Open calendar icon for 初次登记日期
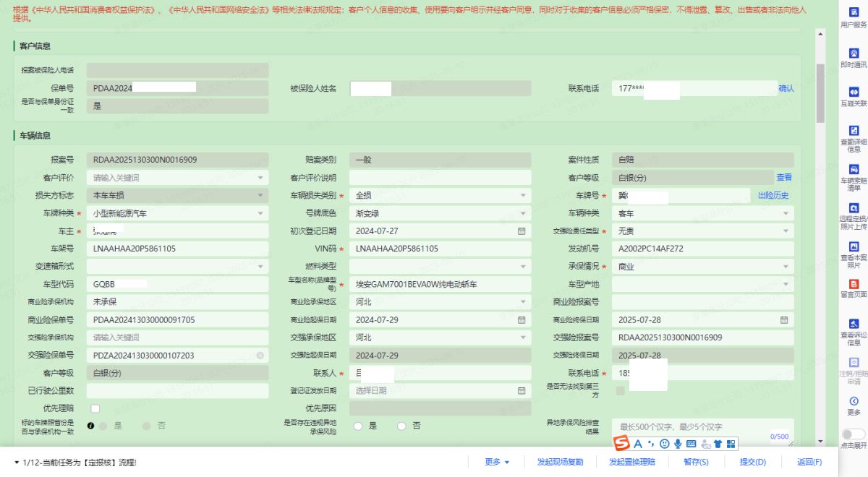This screenshot has width=868, height=477. (x=522, y=231)
